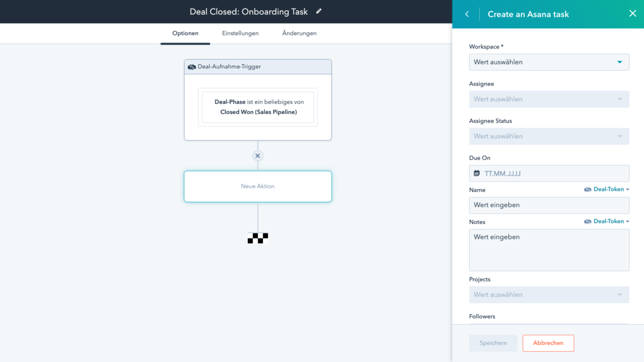Click the handshake icon beside the Name Deal-Token

(587, 189)
